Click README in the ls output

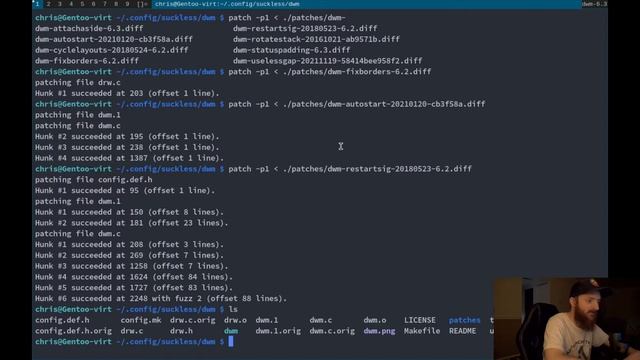tap(462, 331)
